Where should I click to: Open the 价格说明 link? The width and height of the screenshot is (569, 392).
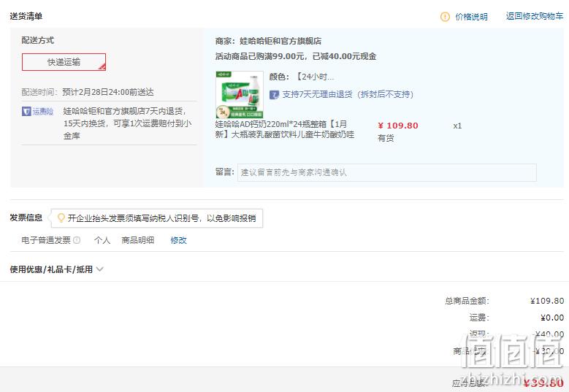click(471, 17)
